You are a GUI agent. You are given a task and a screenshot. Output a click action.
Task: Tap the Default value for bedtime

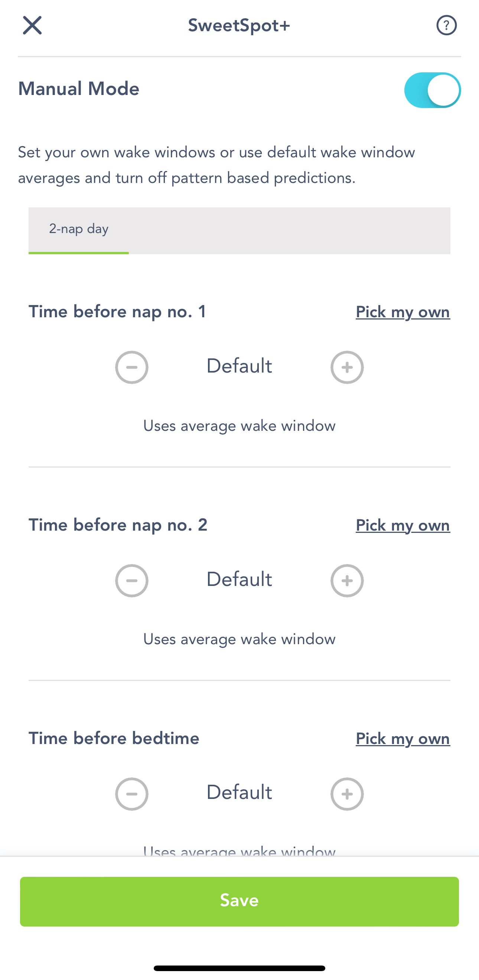click(239, 793)
